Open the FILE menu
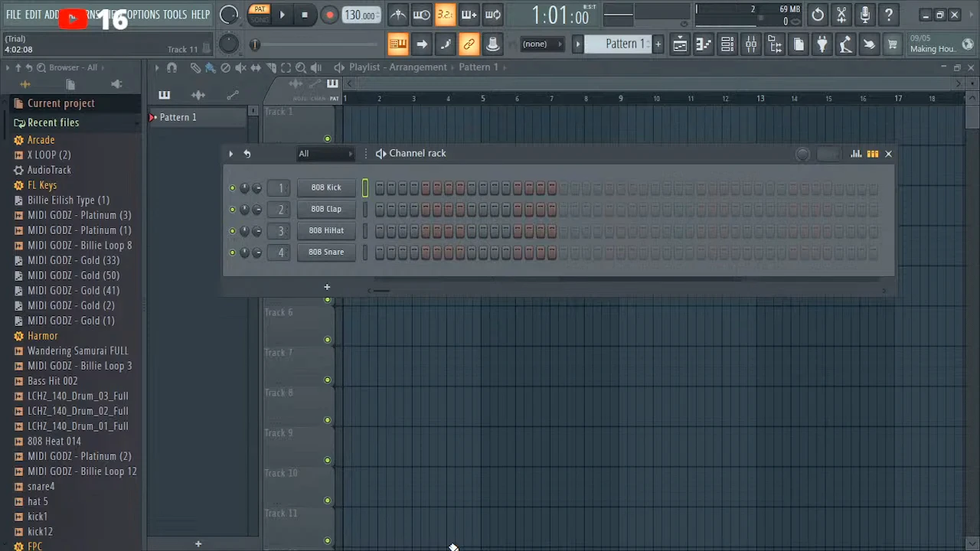Screen dimensions: 980x551 pyautogui.click(x=13, y=15)
